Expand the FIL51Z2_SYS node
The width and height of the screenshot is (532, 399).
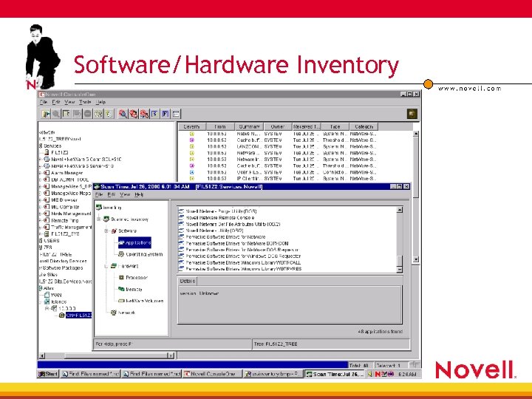(x=41, y=233)
